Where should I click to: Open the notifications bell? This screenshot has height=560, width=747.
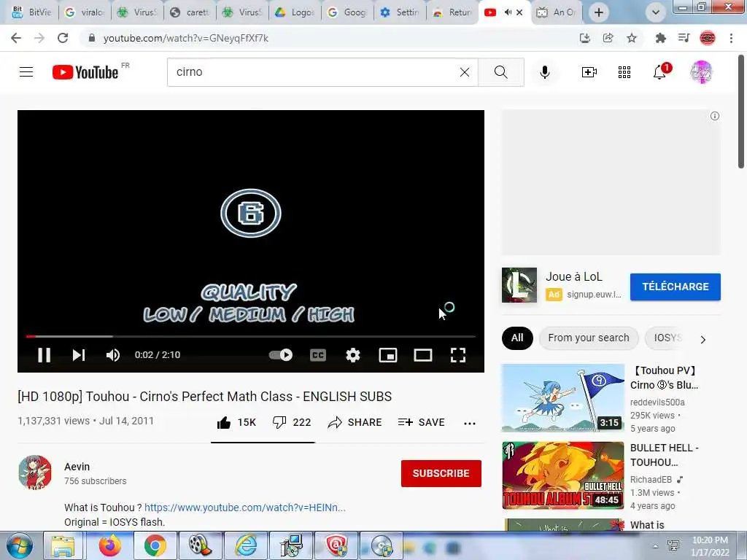[x=659, y=72]
